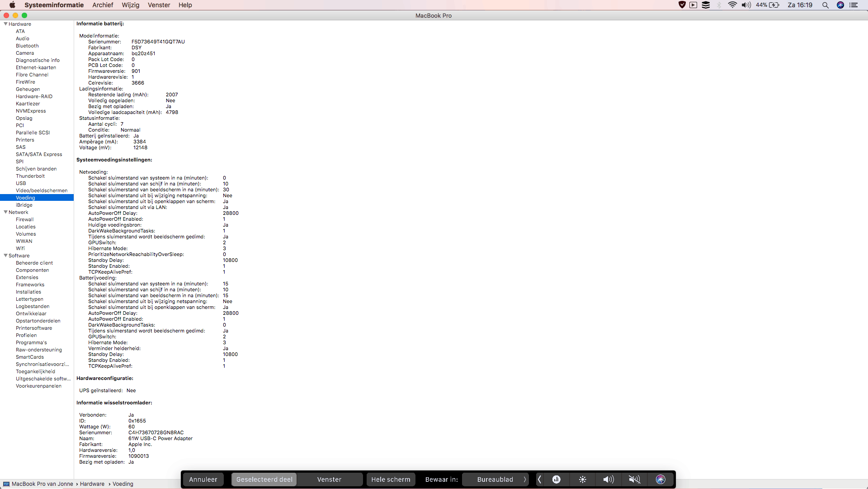The height and width of the screenshot is (489, 868).
Task: Open the Bureaublad save location dropdown
Action: (495, 480)
